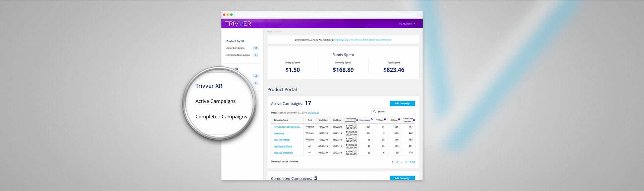
Task: Click the View Time help icon
Action: [x=414, y=120]
